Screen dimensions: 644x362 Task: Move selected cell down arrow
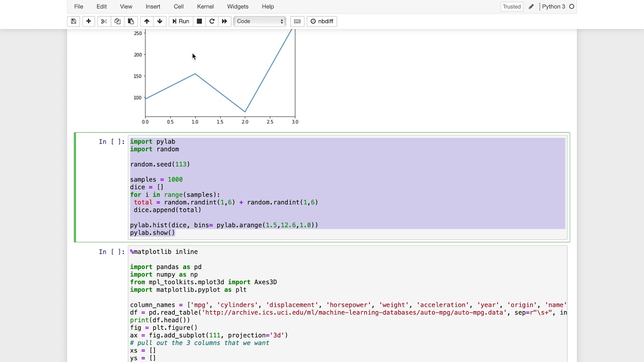(x=159, y=21)
